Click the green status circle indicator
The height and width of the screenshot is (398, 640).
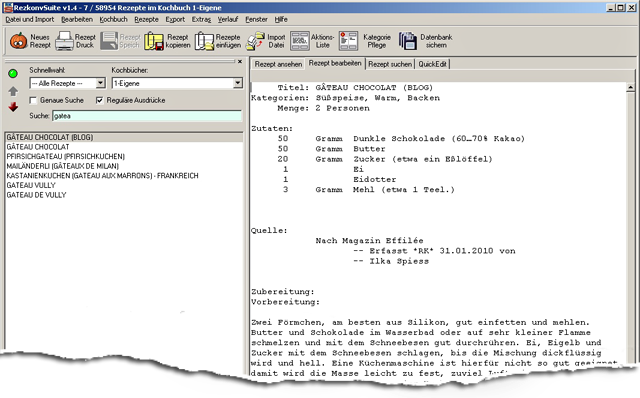pos(13,73)
